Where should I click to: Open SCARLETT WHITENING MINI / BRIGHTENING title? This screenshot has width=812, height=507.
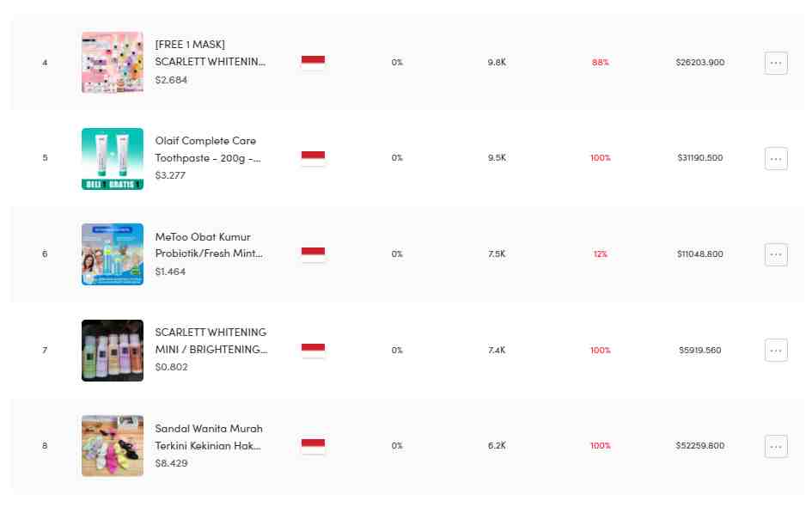click(x=211, y=341)
